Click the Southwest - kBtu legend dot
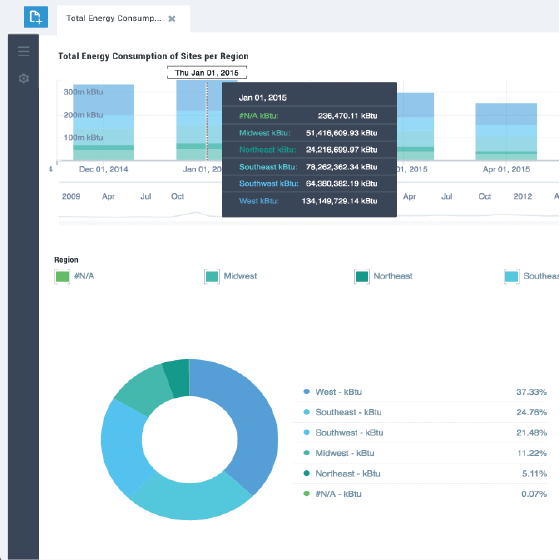Screen dimensions: 560x560 pos(306,432)
